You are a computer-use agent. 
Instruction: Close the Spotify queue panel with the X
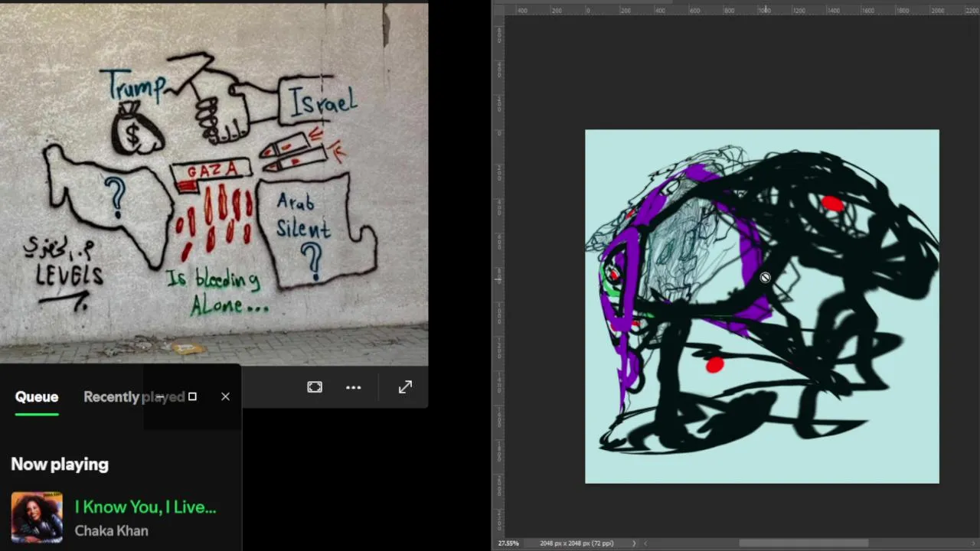(225, 396)
